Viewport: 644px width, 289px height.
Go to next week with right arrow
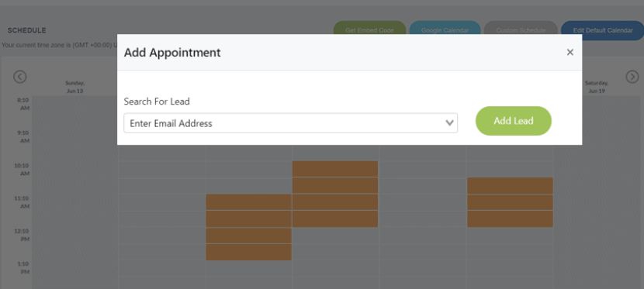click(632, 77)
